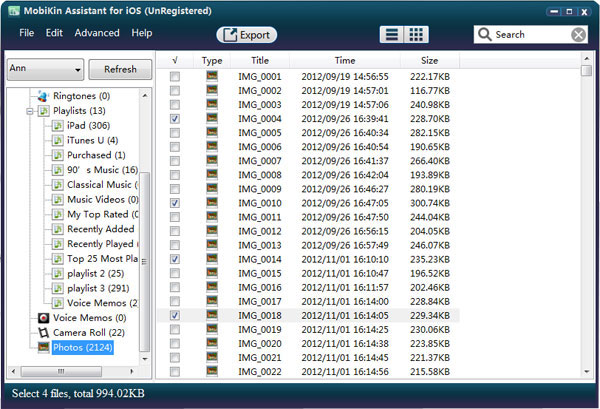
Task: Click the Classical Music playlist icon
Action: (x=57, y=185)
